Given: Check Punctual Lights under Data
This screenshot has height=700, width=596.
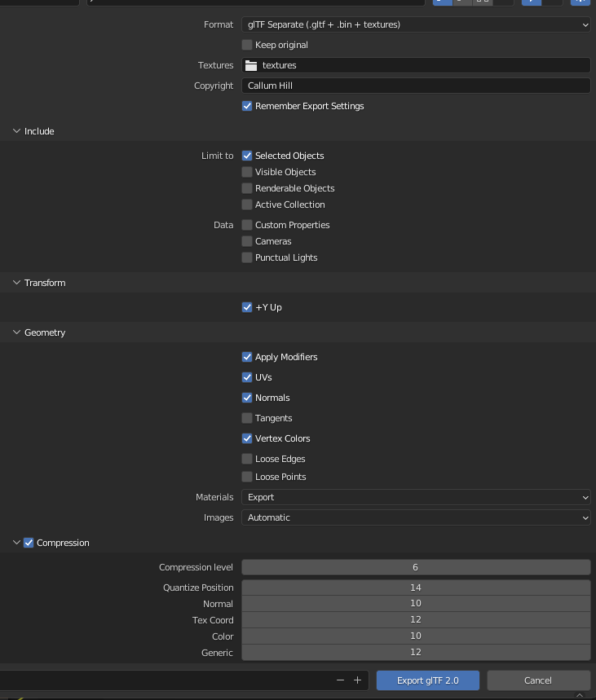Looking at the screenshot, I should (x=247, y=258).
